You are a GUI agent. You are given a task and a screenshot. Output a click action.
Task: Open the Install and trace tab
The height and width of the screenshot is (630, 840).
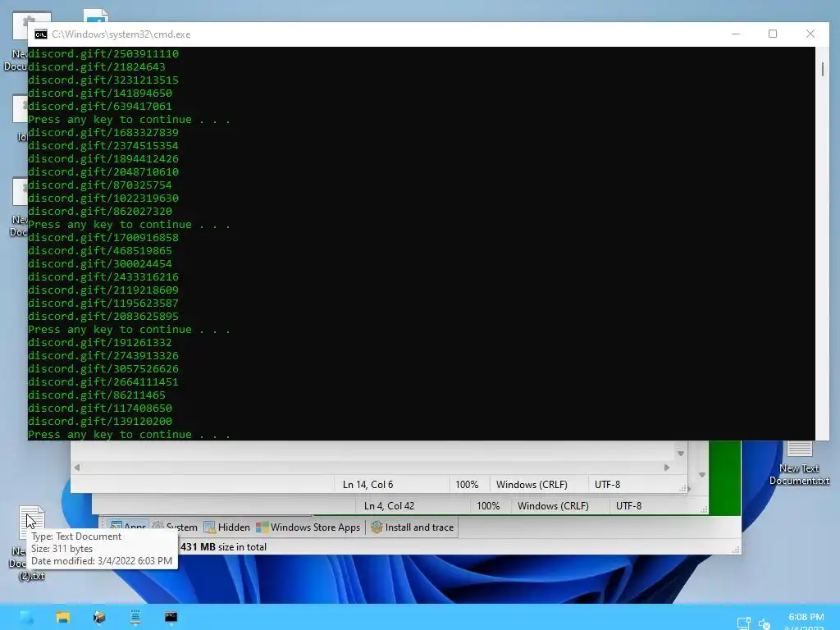click(x=413, y=527)
